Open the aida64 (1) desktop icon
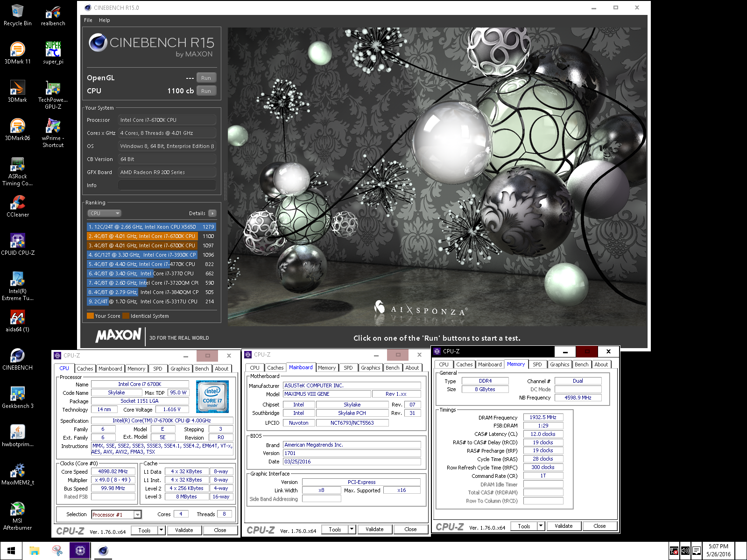The height and width of the screenshot is (560, 747). 18,321
